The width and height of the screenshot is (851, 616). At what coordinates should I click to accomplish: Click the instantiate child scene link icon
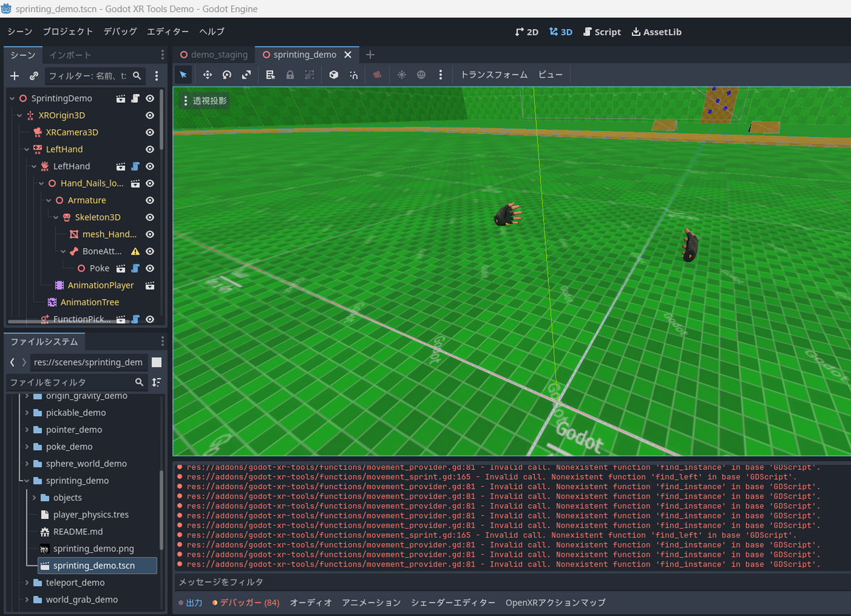pos(33,76)
